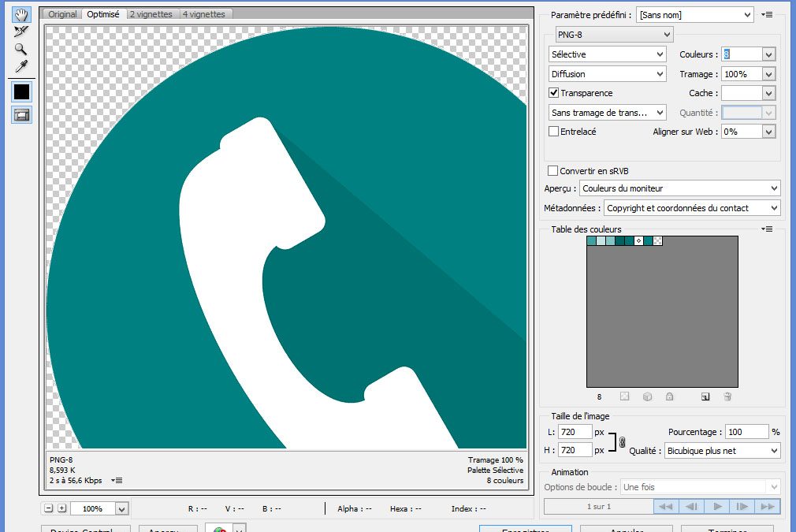Toggle slices visibility button
The width and height of the screenshot is (796, 532).
point(21,115)
